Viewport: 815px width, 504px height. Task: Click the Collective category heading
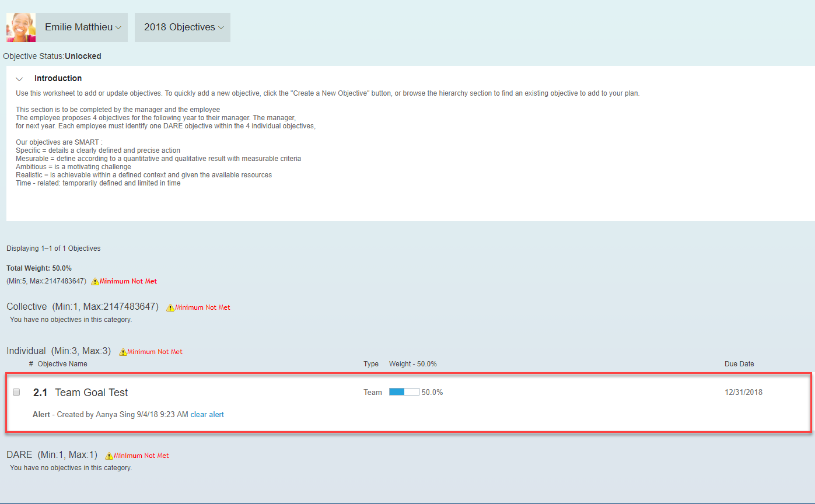[27, 307]
